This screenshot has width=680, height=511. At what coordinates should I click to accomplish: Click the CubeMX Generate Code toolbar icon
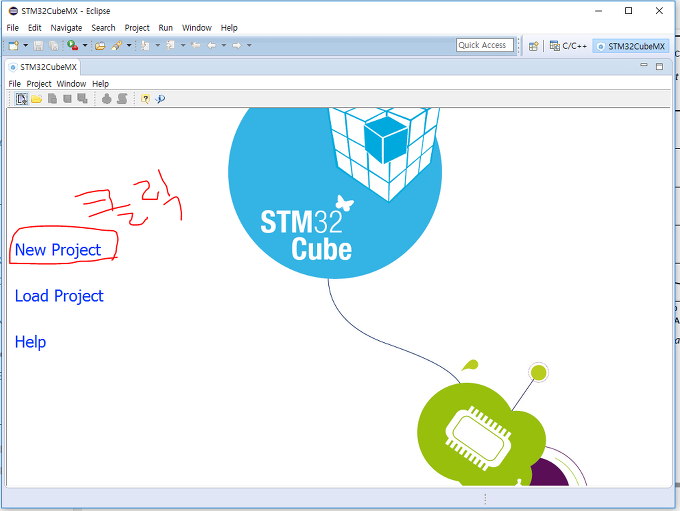(x=107, y=99)
